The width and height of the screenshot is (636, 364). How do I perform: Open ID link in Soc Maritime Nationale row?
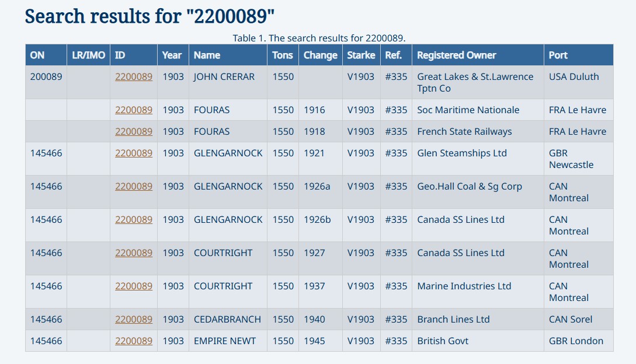(133, 110)
